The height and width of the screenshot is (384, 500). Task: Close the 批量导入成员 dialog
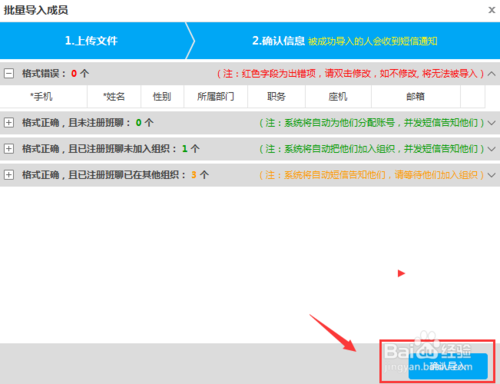pos(492,10)
